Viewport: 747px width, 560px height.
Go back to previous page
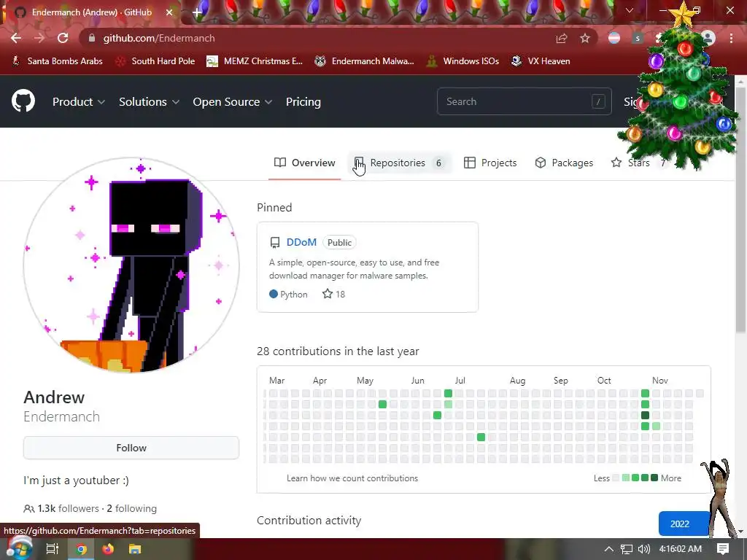click(x=16, y=38)
